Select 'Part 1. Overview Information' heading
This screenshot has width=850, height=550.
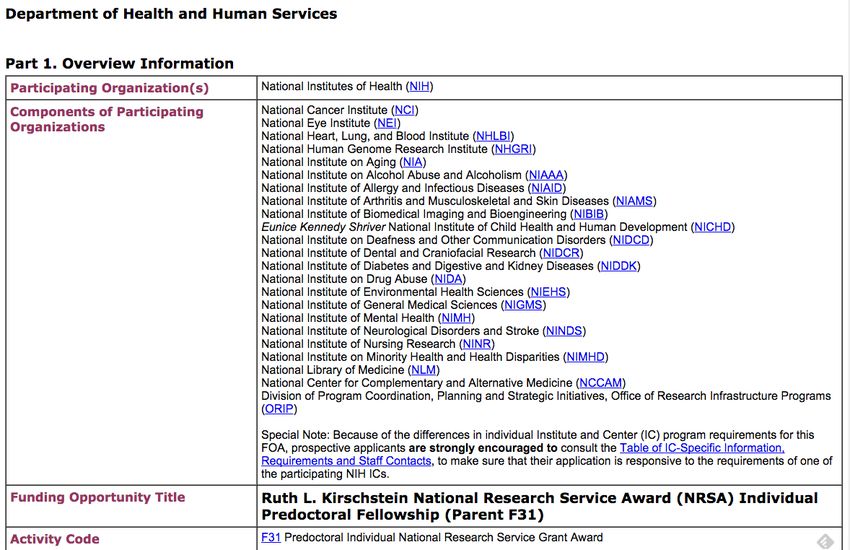(119, 63)
